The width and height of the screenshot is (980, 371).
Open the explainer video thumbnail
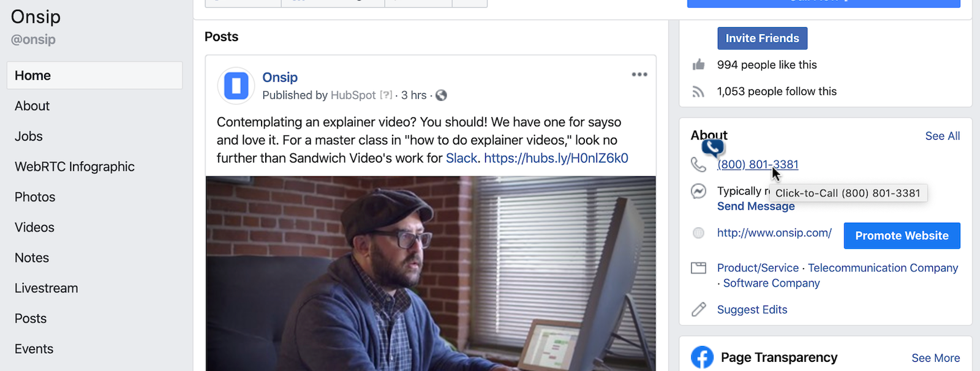[x=431, y=274]
